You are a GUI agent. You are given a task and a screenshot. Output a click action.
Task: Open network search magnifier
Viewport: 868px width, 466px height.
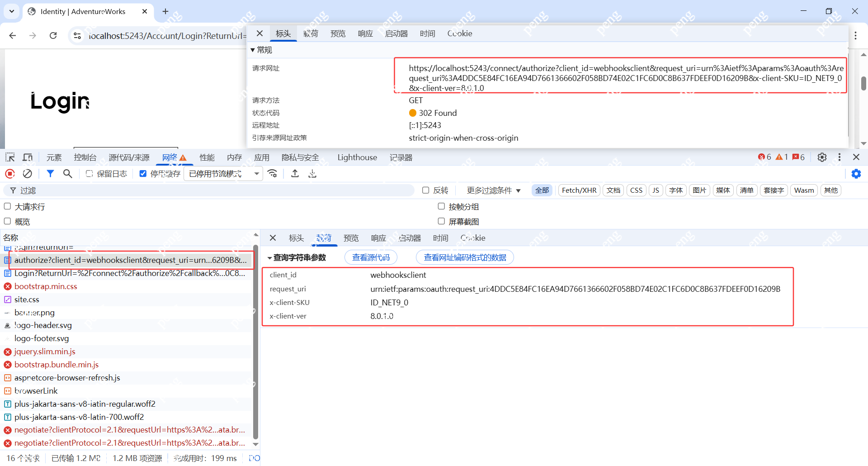tap(68, 174)
